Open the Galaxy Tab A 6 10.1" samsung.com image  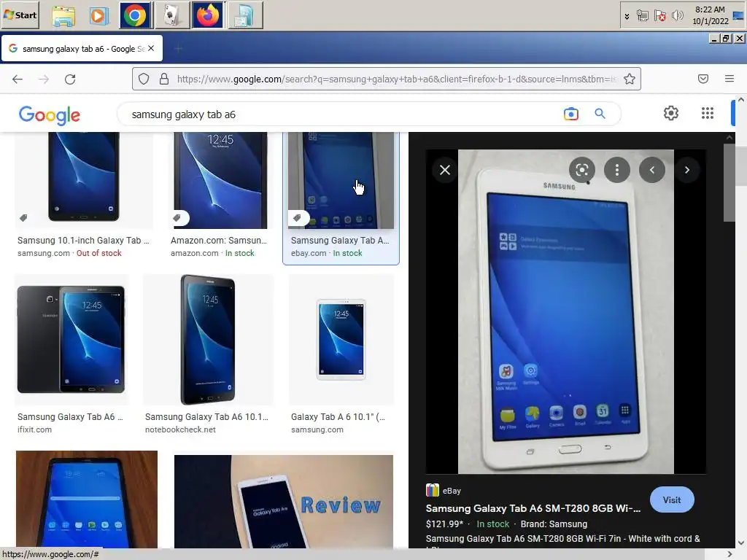(341, 340)
